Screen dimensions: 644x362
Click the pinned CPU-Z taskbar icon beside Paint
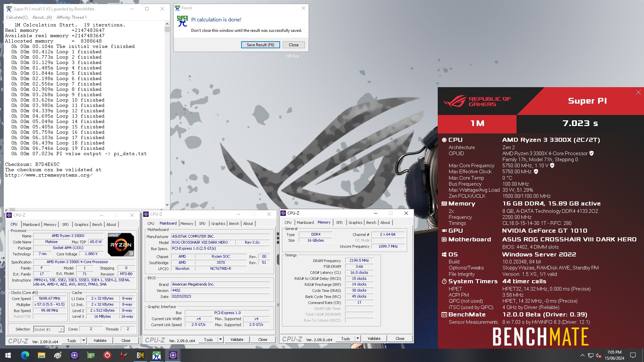74,355
